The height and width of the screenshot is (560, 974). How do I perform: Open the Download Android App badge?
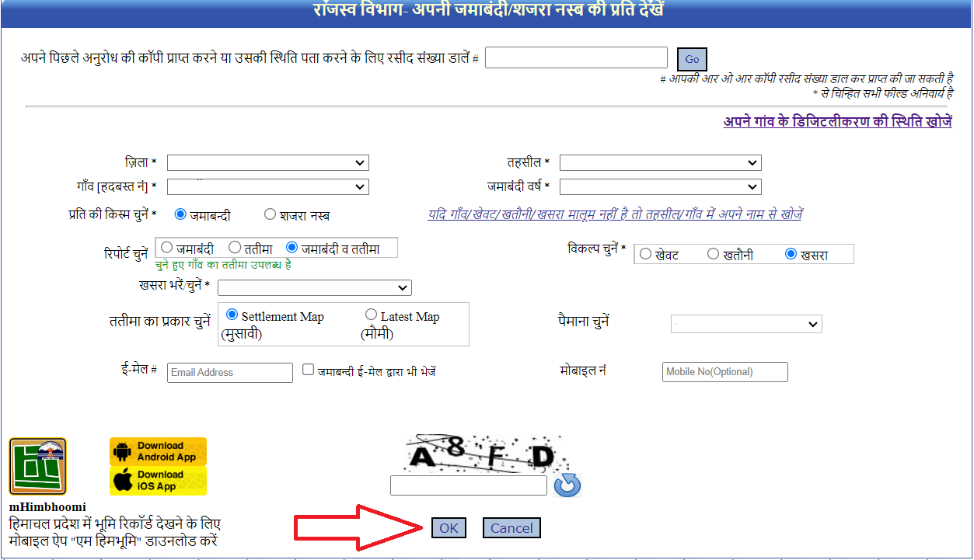click(x=158, y=451)
